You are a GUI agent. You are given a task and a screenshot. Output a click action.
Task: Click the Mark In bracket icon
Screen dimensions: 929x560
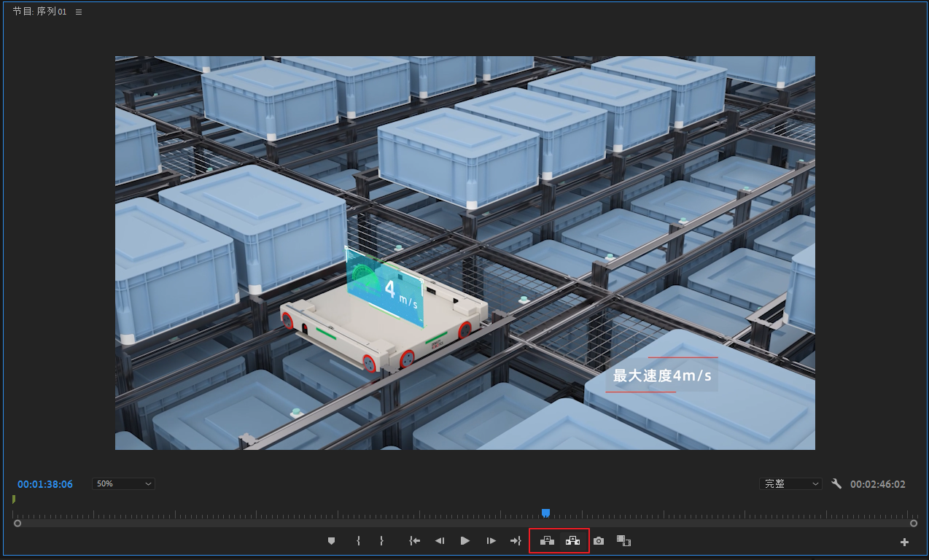(x=358, y=541)
